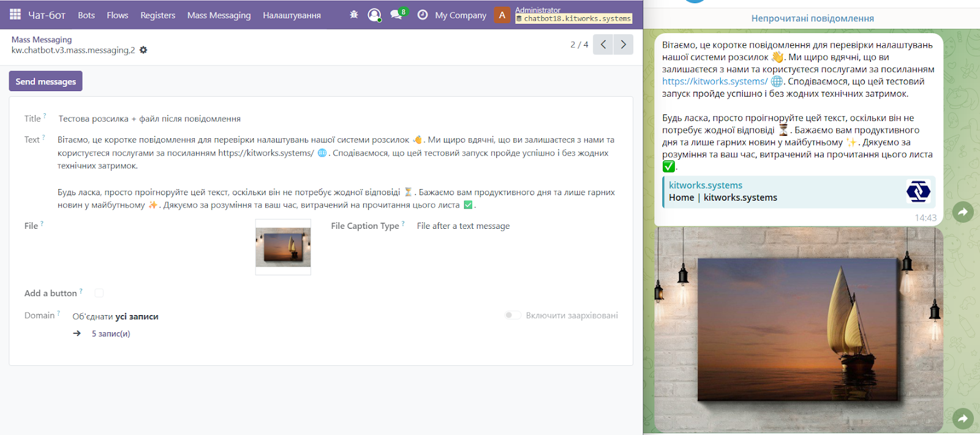Open the gear actions menu beside record name
Image resolution: width=980 pixels, height=435 pixels.
[x=143, y=50]
